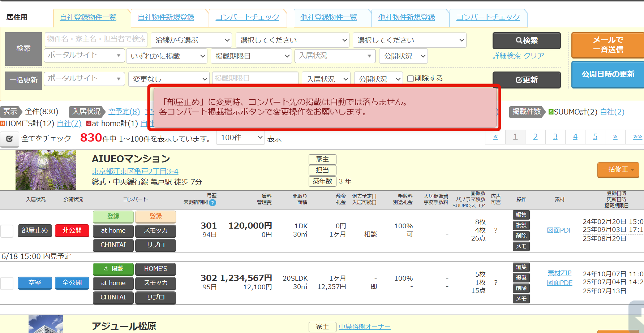
Task: Click the magnifier 検索 search button
Action: 527,40
